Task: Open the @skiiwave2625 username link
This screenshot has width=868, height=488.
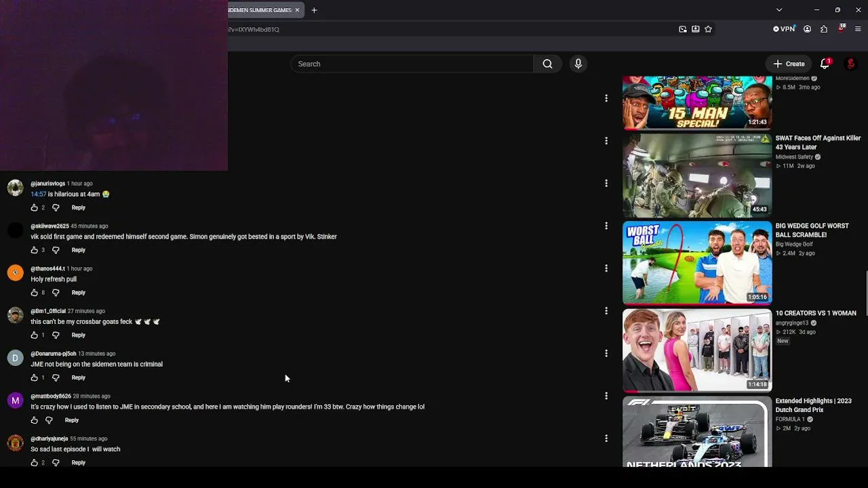Action: [50, 226]
